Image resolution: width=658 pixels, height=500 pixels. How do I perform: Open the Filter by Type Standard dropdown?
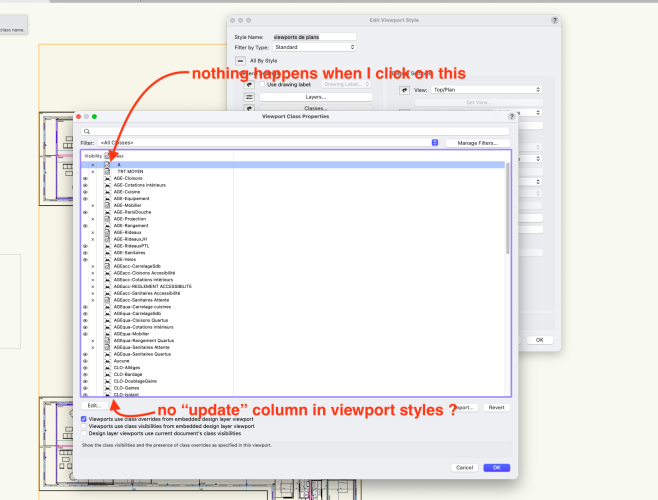click(314, 47)
